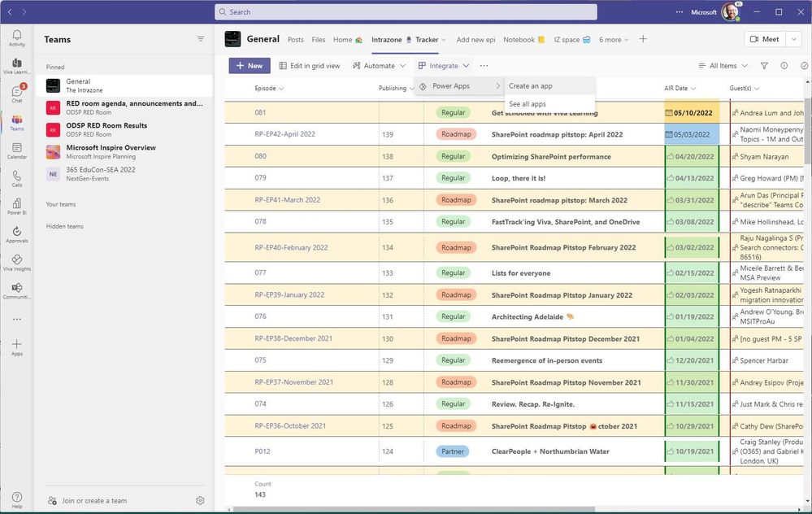Go forward with navigation arrow
Image resolution: width=812 pixels, height=514 pixels.
(x=24, y=11)
